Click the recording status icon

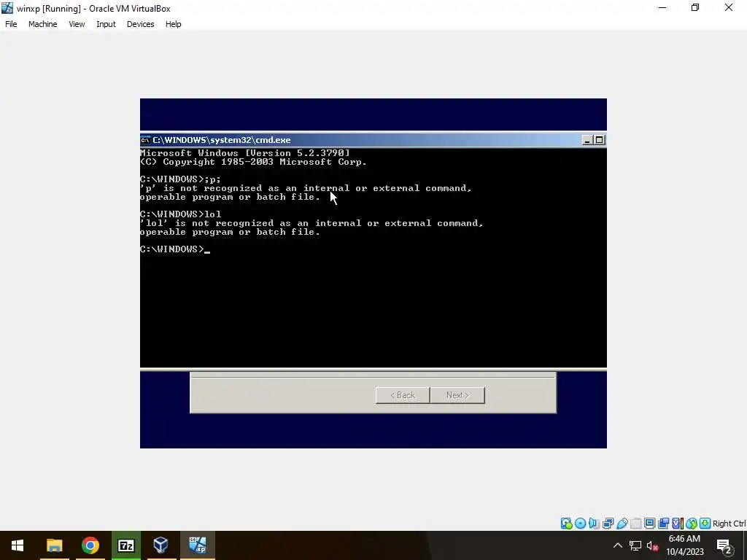click(663, 524)
